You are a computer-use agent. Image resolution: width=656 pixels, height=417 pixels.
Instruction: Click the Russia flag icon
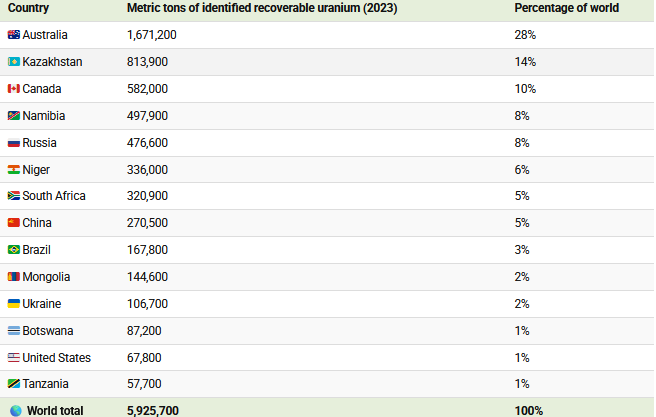click(x=14, y=143)
